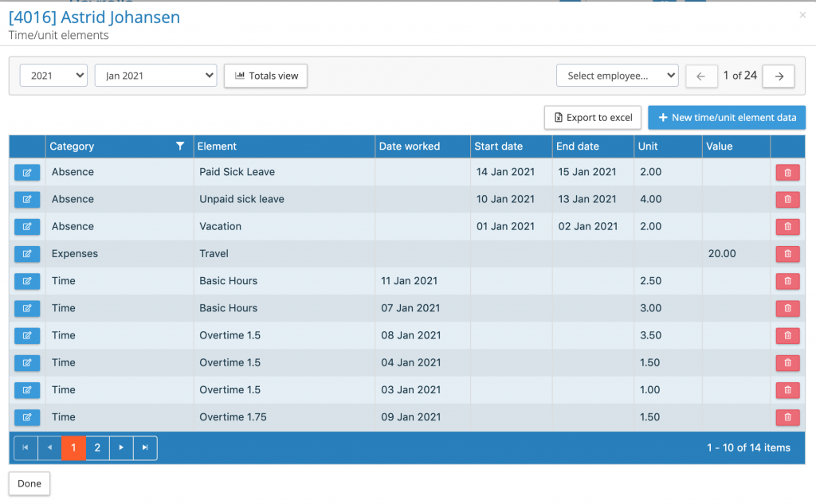Sort by the Date worked column header
Screen dimensions: 816x504
409,147
